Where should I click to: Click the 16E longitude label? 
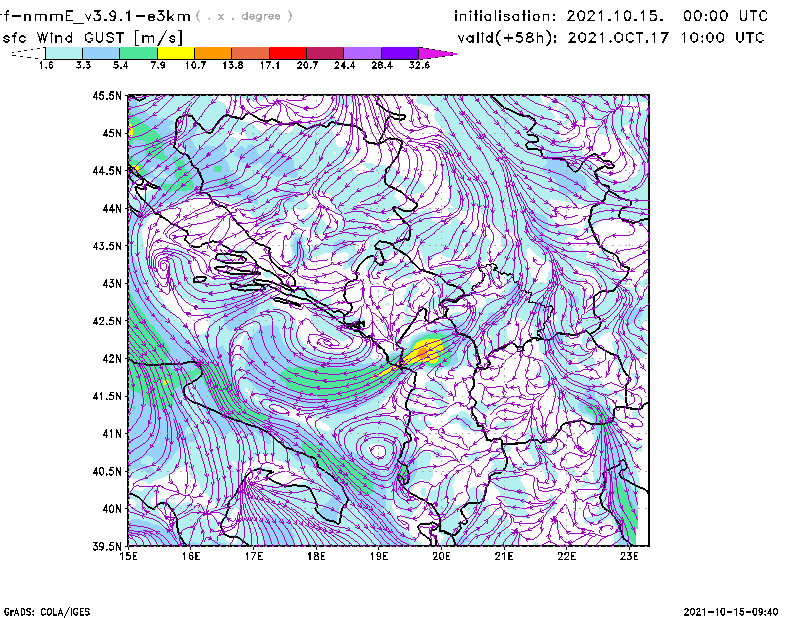[191, 556]
